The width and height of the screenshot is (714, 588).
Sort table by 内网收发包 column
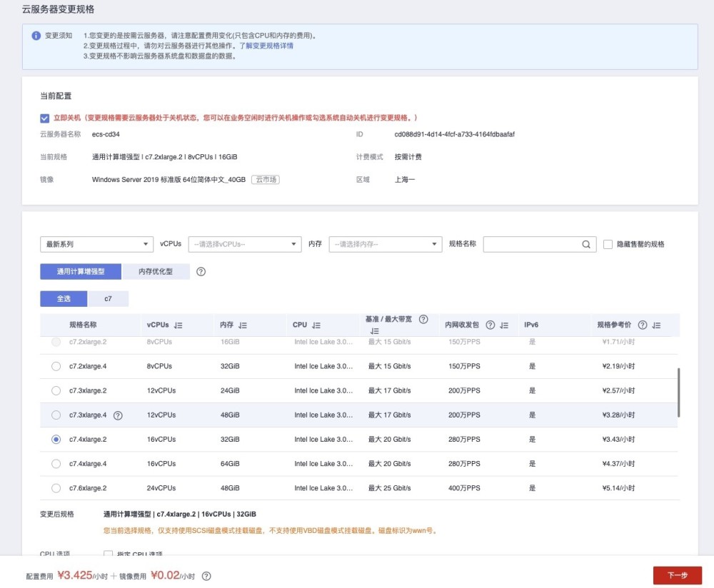click(x=504, y=325)
